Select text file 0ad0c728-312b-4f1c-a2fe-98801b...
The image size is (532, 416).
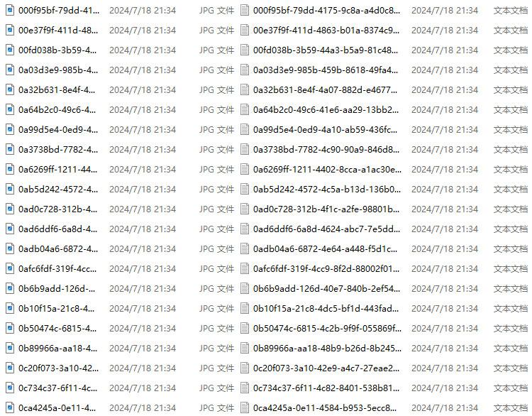[x=326, y=209]
